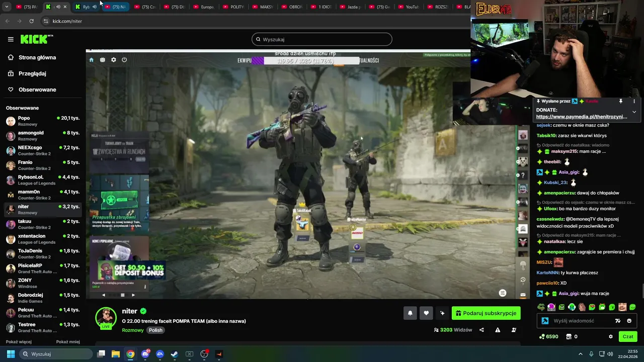Toggle the system volume icon in the tray

click(610, 354)
